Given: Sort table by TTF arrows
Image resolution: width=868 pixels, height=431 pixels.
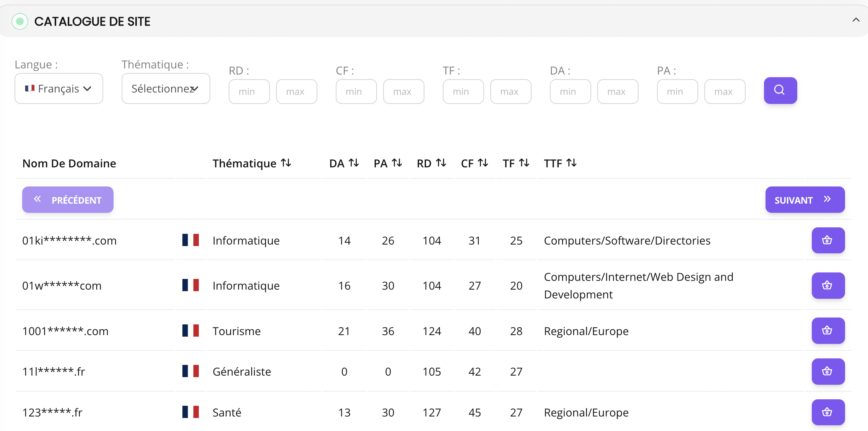Looking at the screenshot, I should click(571, 163).
